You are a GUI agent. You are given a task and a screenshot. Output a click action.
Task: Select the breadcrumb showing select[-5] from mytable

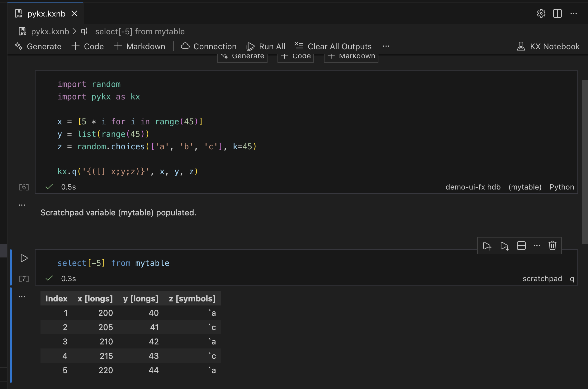140,31
